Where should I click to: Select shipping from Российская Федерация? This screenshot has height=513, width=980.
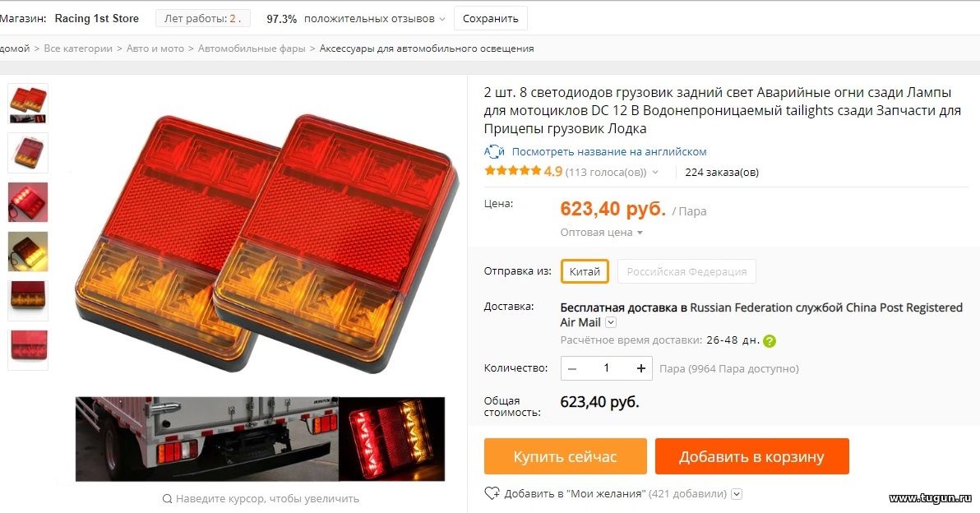tap(686, 271)
